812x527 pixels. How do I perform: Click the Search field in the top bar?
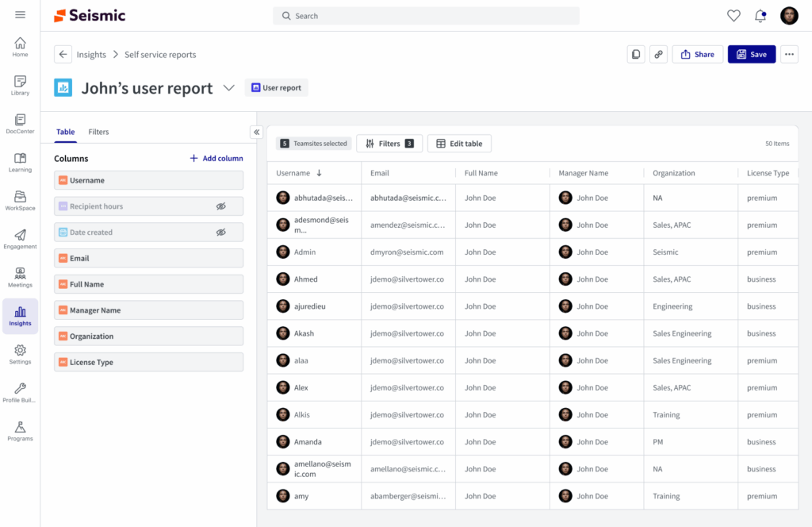coord(426,15)
